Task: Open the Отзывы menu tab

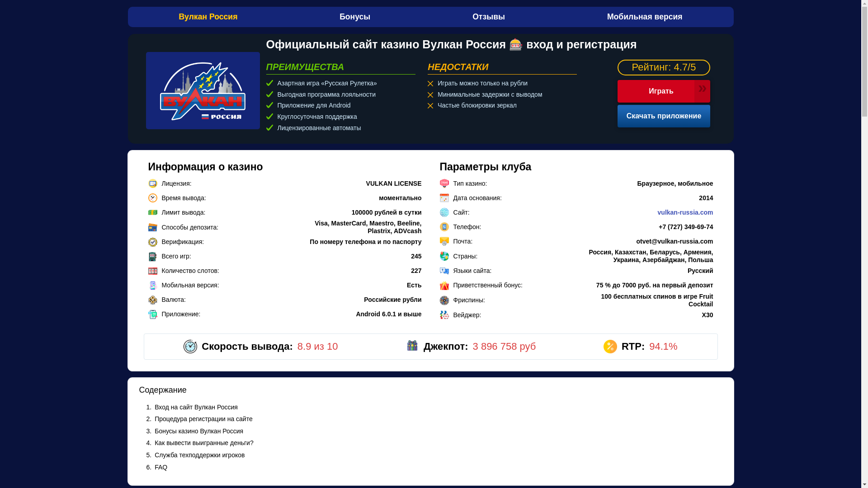Action: [489, 17]
